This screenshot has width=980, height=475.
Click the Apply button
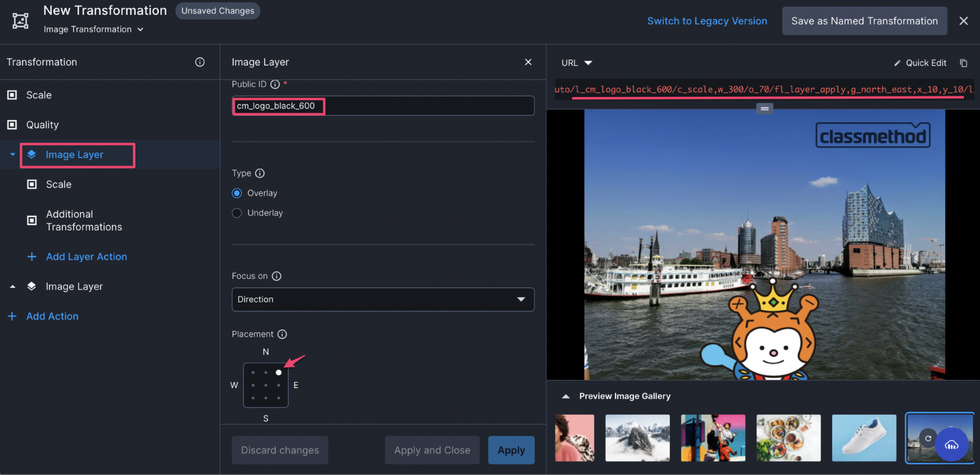(x=511, y=450)
